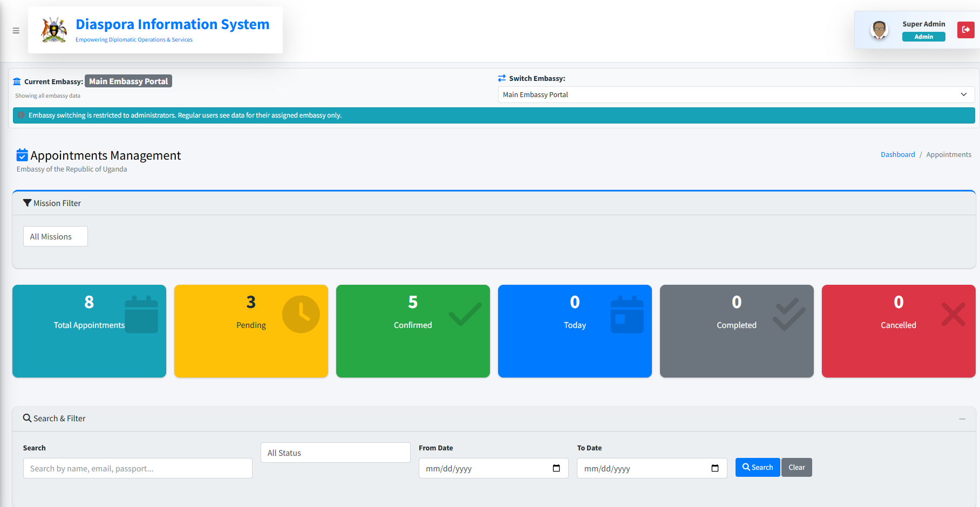
Task: Click the calendar icon on Total Appointments card
Action: click(141, 314)
